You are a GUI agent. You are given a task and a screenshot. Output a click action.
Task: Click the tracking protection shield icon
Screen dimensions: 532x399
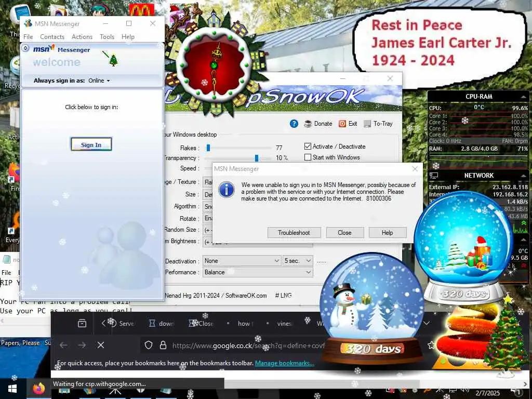pyautogui.click(x=148, y=345)
